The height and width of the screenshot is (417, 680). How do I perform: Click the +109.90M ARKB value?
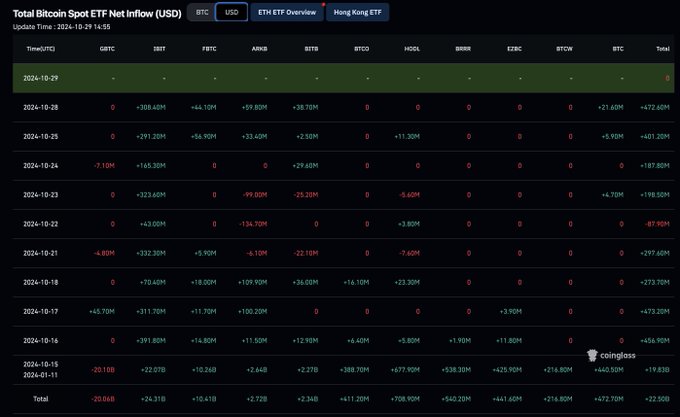252,282
